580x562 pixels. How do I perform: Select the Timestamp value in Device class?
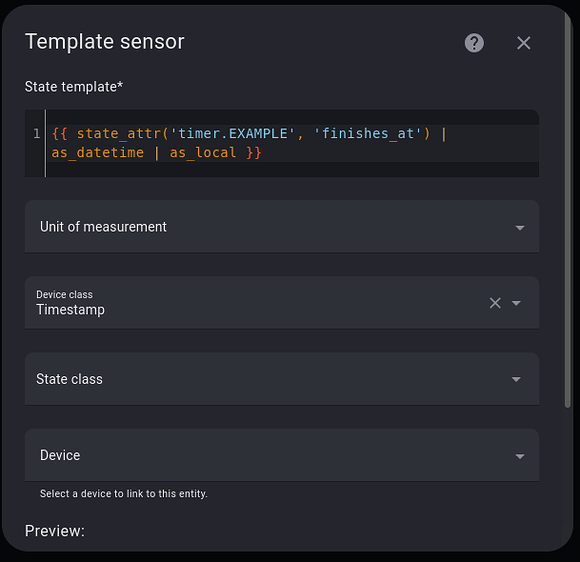click(x=70, y=310)
